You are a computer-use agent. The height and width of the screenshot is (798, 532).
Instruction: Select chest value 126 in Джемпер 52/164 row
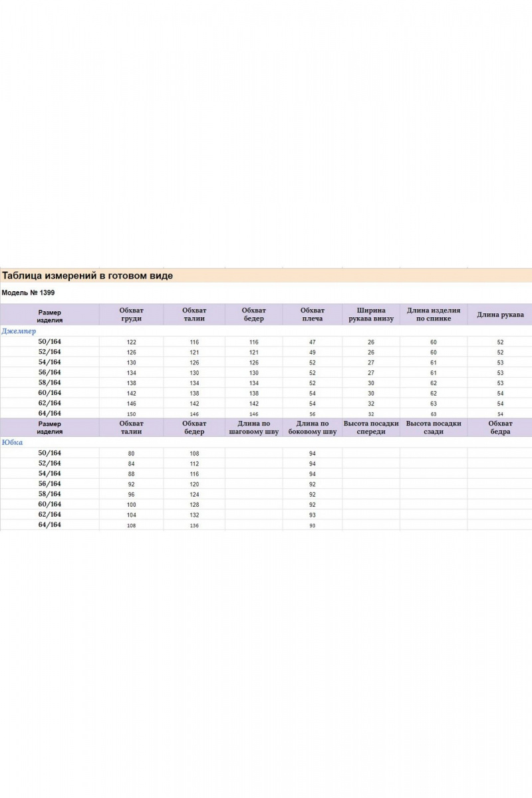click(131, 352)
